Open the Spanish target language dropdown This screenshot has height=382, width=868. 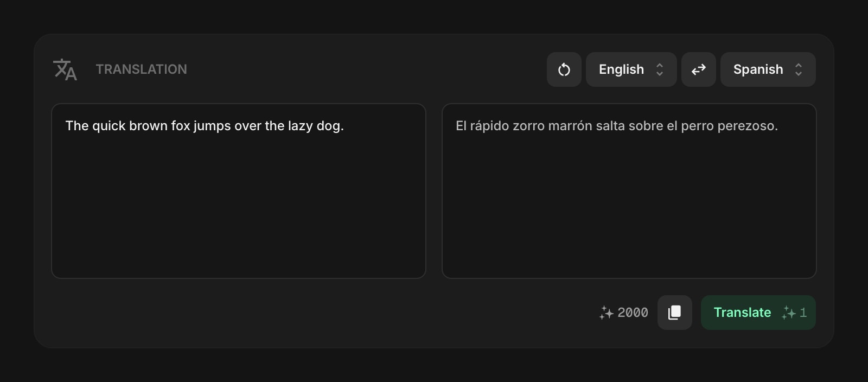pos(768,69)
